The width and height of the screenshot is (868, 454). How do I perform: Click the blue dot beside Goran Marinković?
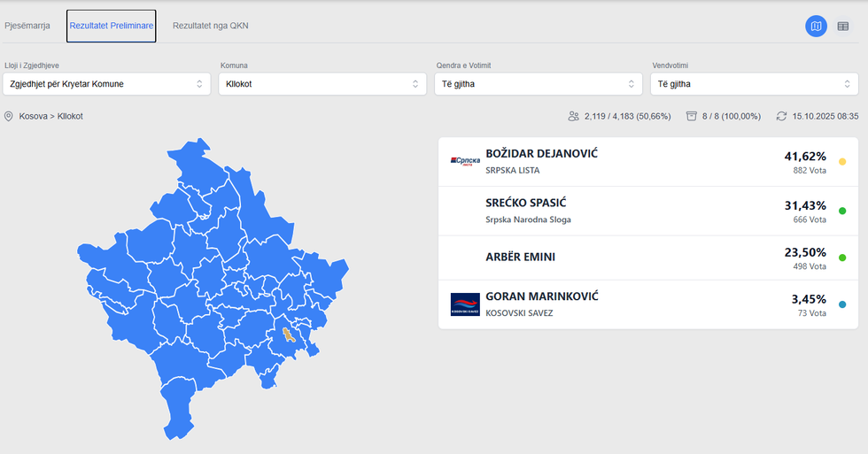pos(842,305)
